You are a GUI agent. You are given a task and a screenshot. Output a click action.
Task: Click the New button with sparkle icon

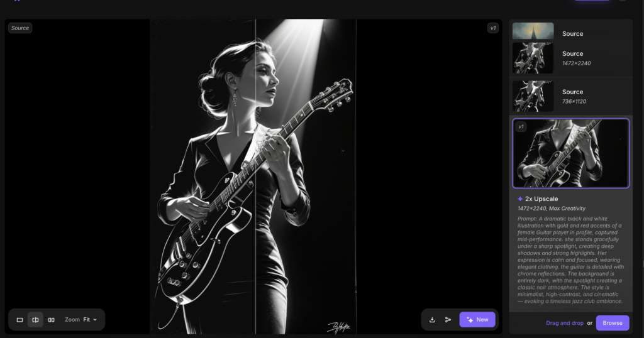click(477, 320)
